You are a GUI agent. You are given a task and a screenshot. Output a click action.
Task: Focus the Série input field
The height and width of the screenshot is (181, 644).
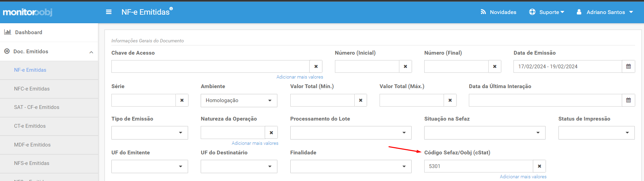pyautogui.click(x=143, y=100)
